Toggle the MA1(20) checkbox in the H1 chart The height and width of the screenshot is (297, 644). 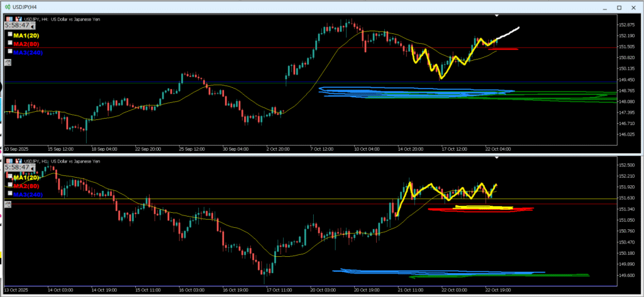click(11, 177)
